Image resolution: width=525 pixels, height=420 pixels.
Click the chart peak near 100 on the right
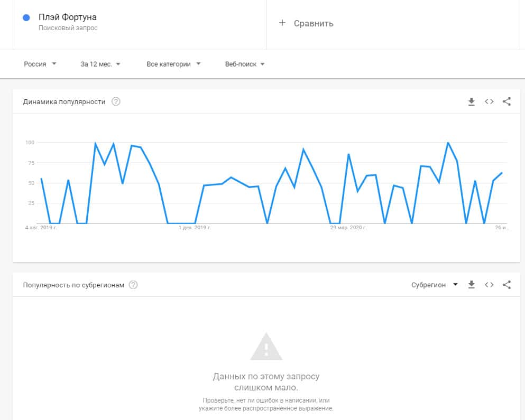[448, 143]
